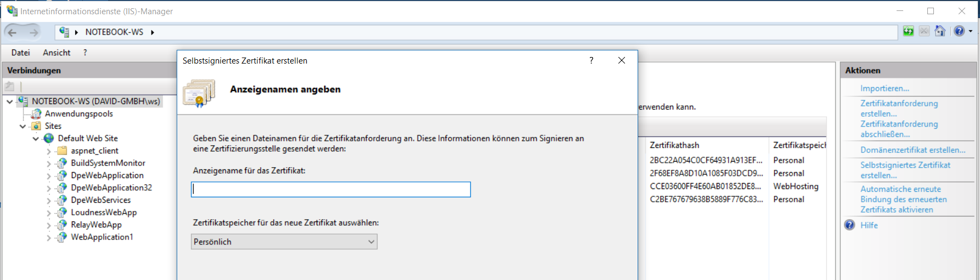
Task: Click the Hilfe question mark icon
Action: point(849,225)
